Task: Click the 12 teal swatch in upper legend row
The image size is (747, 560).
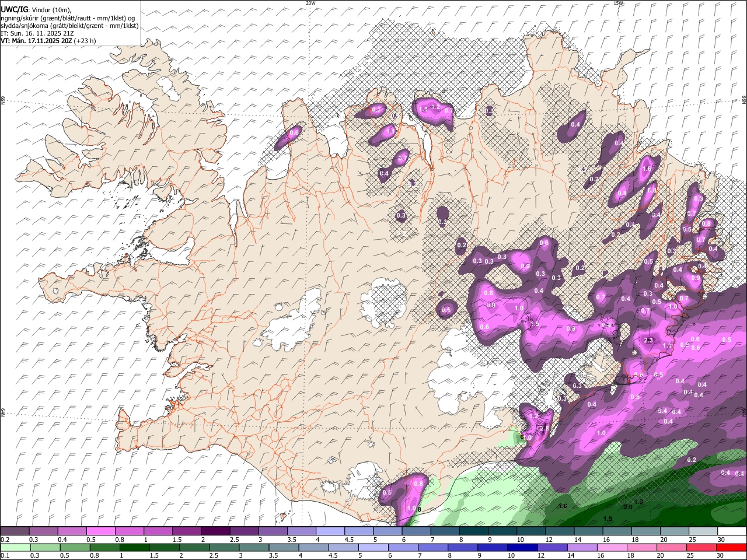Action: point(560,531)
